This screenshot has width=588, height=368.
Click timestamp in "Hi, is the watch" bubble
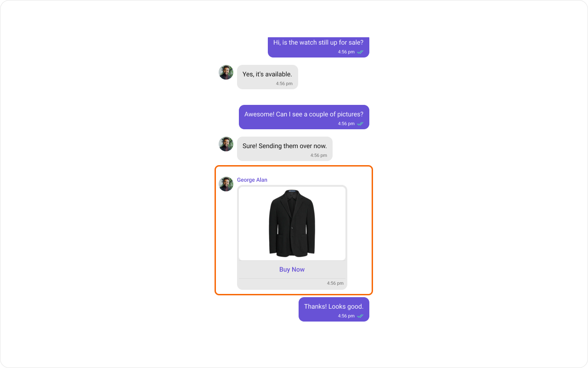(x=346, y=52)
